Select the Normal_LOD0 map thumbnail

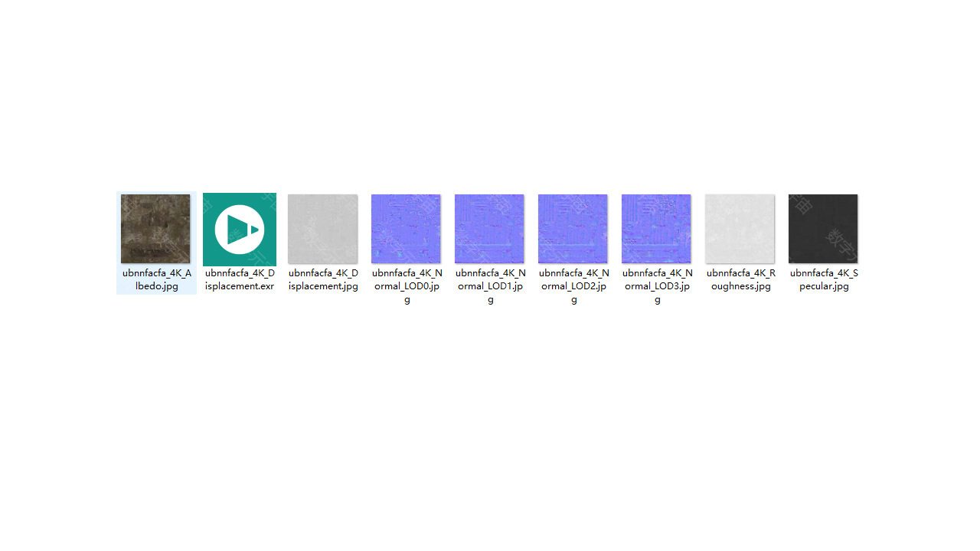(406, 229)
